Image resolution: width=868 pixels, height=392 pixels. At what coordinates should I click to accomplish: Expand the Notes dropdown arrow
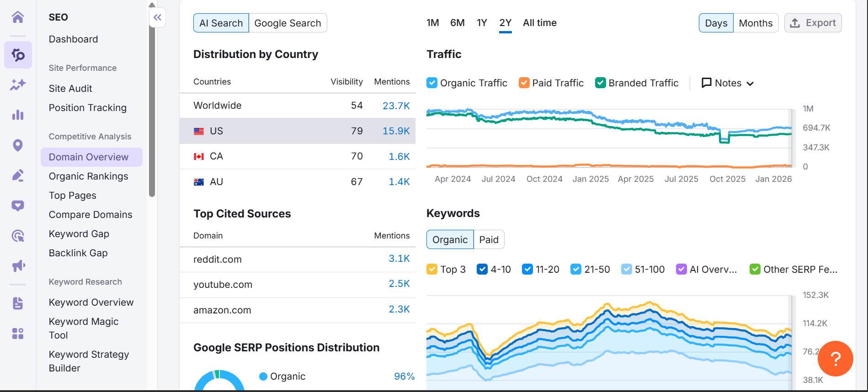750,84
